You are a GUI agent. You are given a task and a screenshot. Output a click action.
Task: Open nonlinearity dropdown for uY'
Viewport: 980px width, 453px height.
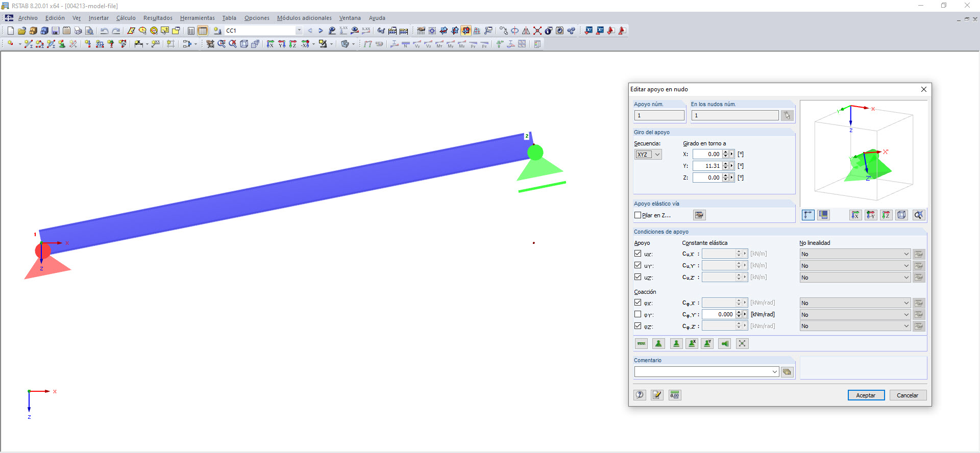855,266
